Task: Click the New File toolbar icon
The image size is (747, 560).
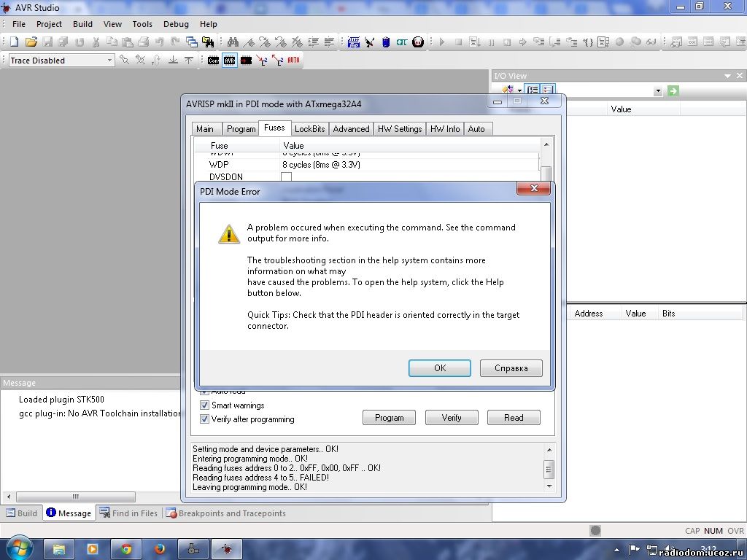Action: click(x=15, y=42)
